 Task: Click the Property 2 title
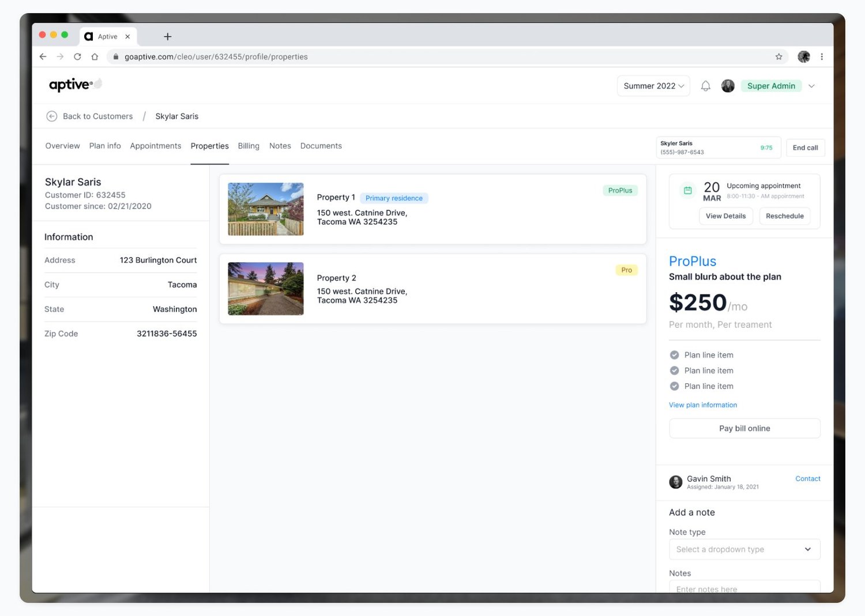tap(336, 278)
